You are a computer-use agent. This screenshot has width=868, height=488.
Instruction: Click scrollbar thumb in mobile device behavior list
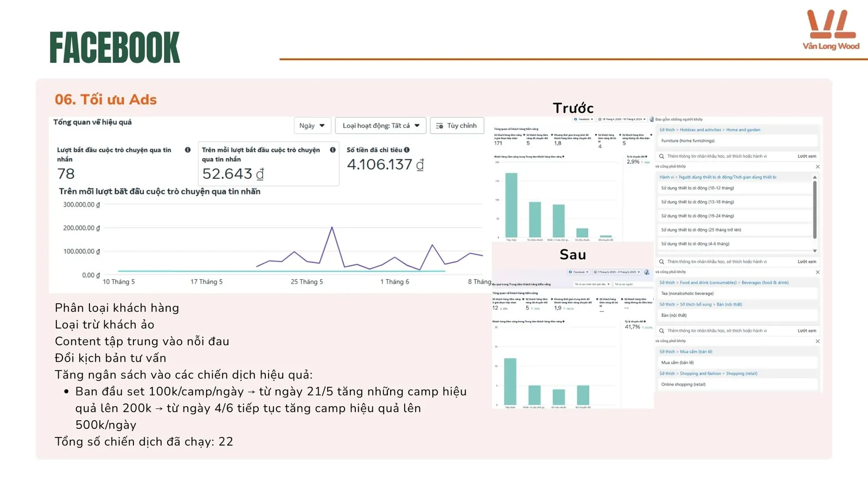tap(815, 210)
